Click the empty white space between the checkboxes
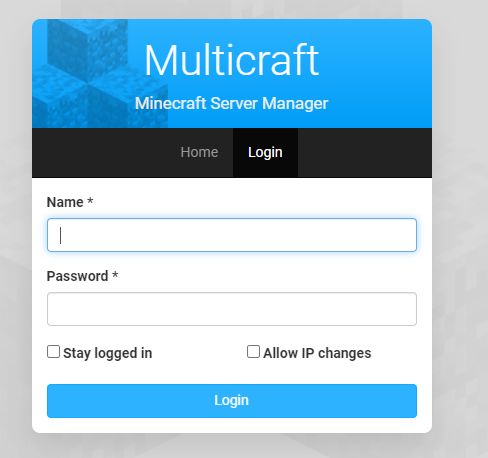The image size is (488, 458). (x=199, y=353)
